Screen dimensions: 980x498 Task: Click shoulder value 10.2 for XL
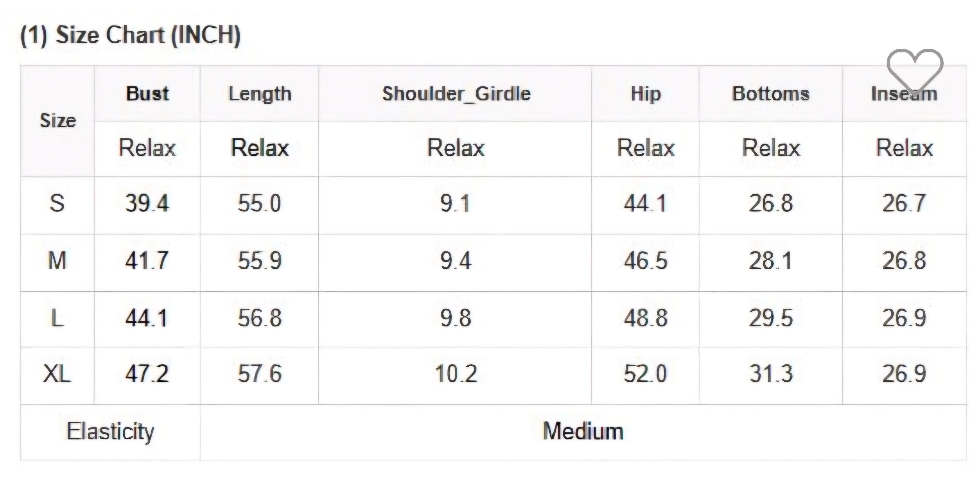[x=456, y=373]
